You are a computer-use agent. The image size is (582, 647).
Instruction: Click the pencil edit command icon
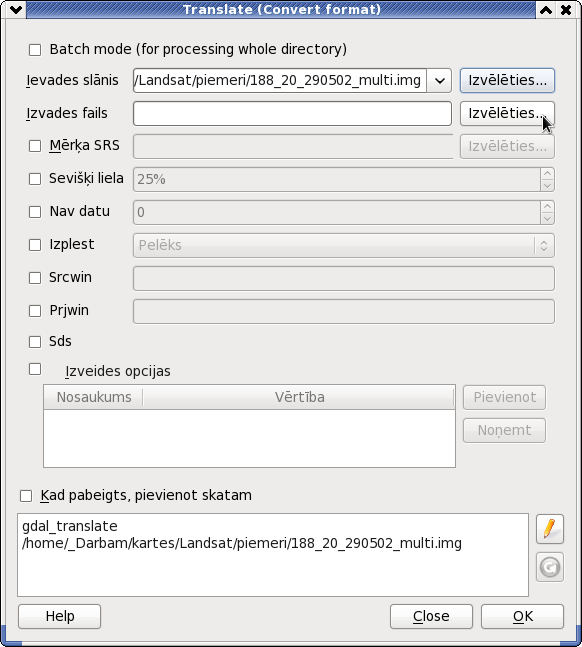550,529
